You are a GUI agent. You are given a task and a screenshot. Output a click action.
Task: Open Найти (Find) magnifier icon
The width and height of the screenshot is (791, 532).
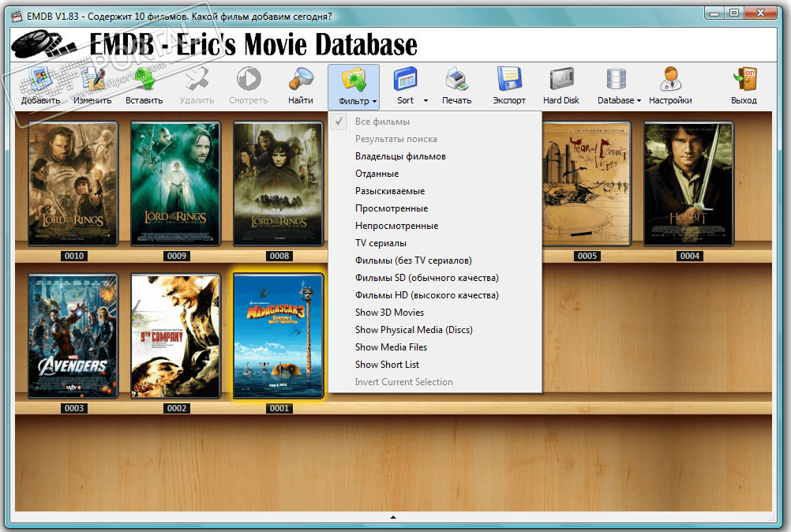[x=301, y=80]
